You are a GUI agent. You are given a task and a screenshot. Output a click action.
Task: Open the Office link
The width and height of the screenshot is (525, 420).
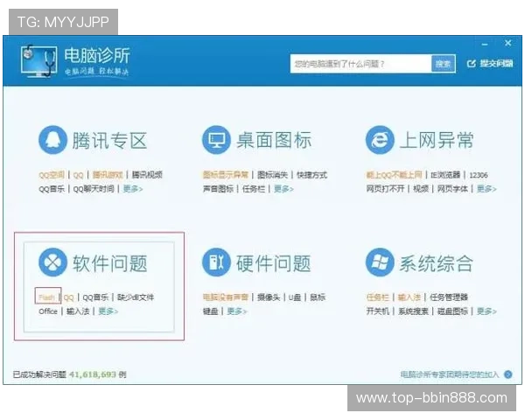pyautogui.click(x=48, y=311)
